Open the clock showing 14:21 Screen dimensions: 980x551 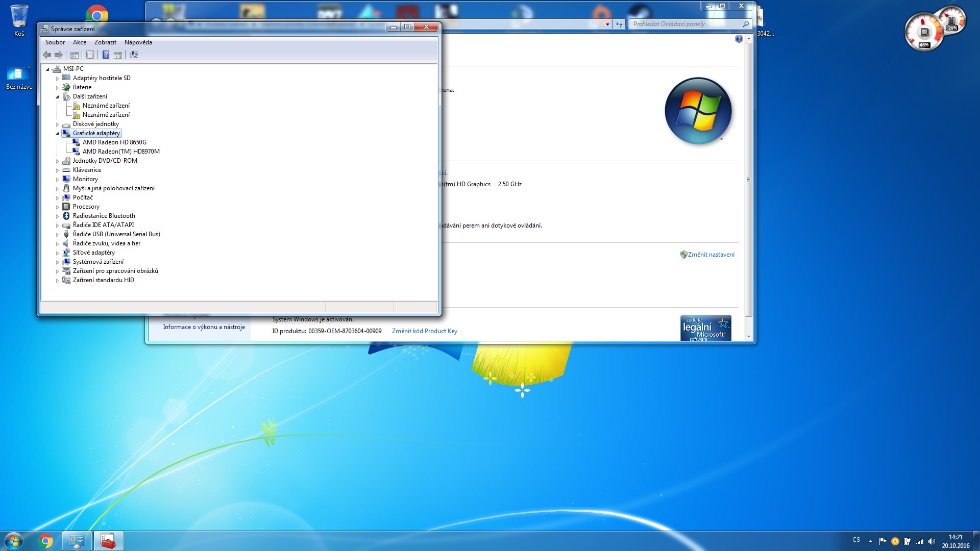click(x=955, y=541)
